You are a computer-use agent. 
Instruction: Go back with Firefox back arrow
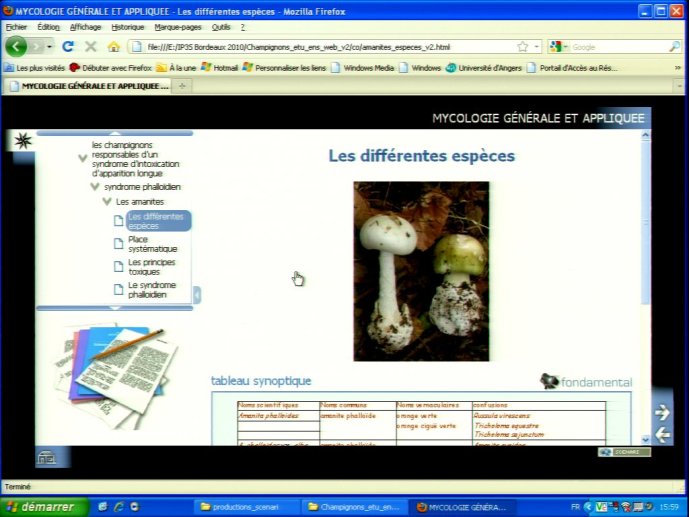[16, 46]
